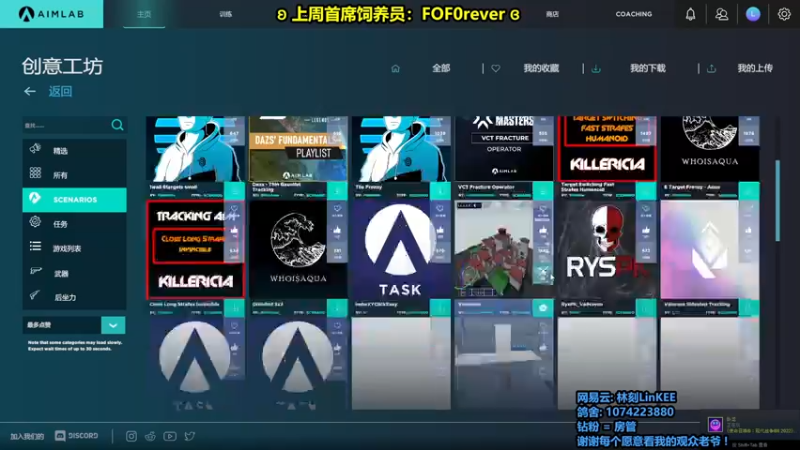Select 所有 in the sidebar
This screenshot has width=800, height=450.
[x=74, y=175]
